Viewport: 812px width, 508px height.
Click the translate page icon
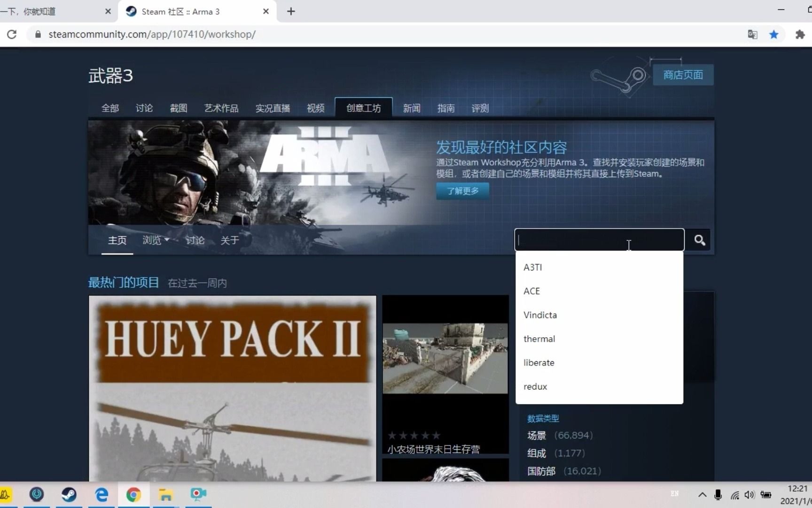752,34
